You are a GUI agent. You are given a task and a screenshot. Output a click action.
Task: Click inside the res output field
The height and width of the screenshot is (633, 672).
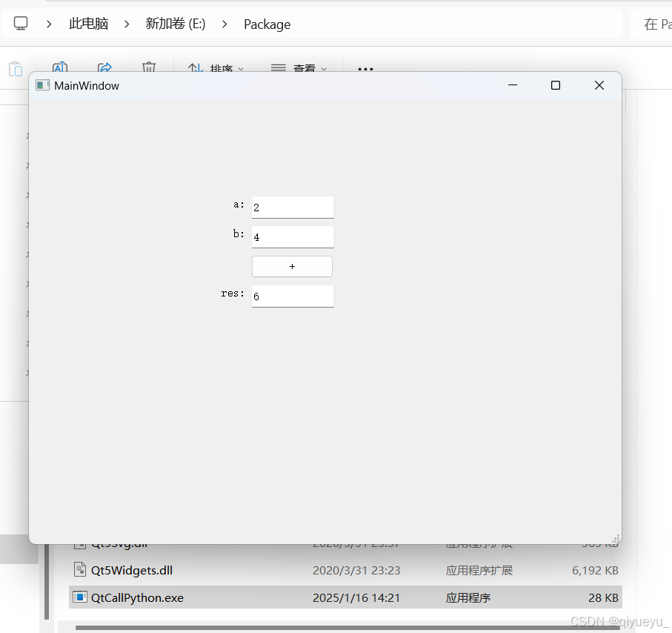293,296
